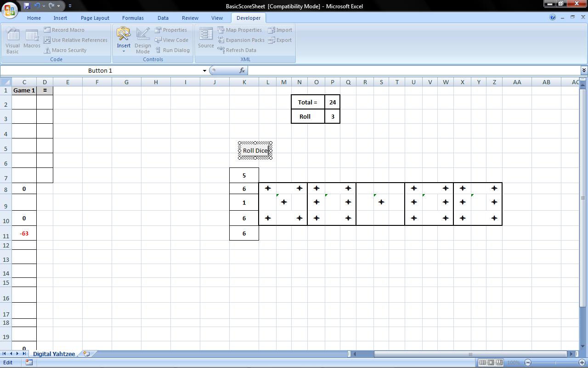588x368 pixels.
Task: Switch to the Data tab
Action: pos(163,18)
